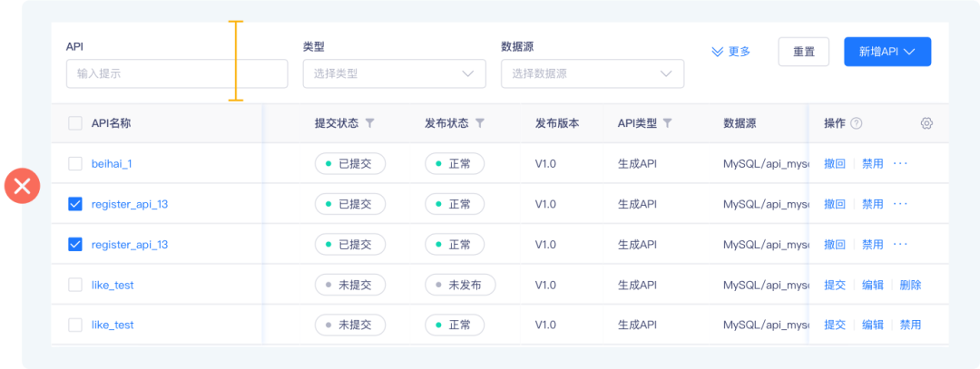Open the 选择数据源 dropdown
The height and width of the screenshot is (369, 980).
point(592,73)
